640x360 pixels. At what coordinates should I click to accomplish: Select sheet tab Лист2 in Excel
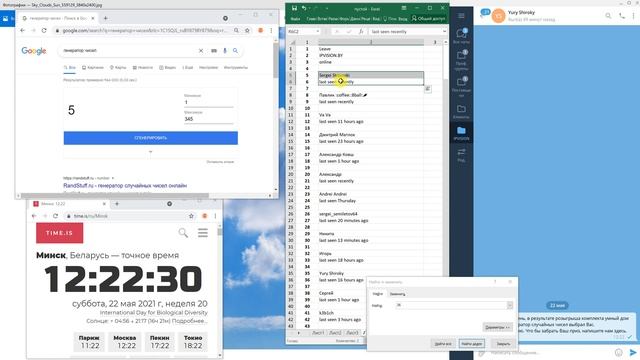point(335,333)
